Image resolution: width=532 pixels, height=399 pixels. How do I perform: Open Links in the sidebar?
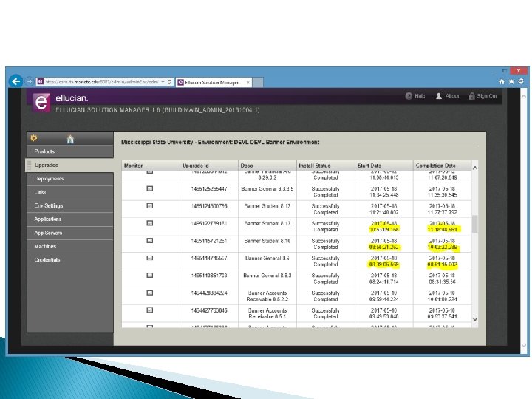click(70, 192)
